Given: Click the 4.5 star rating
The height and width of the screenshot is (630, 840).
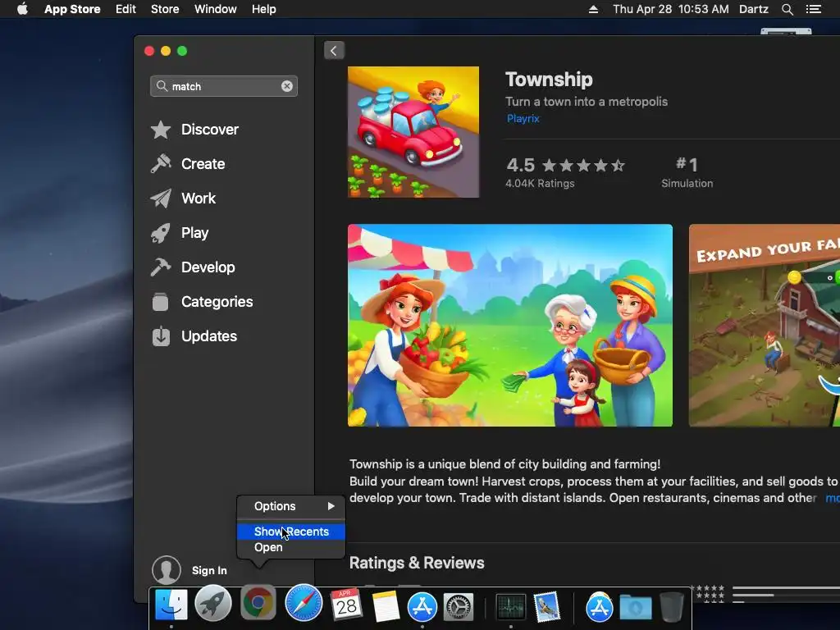Looking at the screenshot, I should point(566,165).
